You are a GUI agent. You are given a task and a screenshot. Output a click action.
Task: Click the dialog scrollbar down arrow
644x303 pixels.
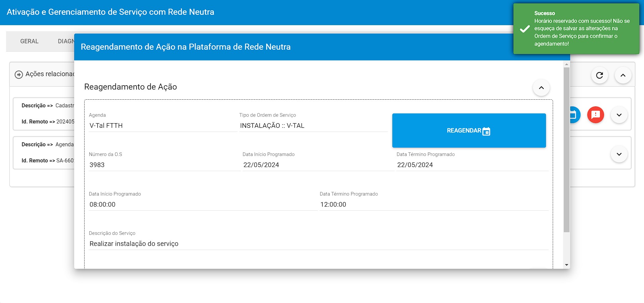pos(566,265)
